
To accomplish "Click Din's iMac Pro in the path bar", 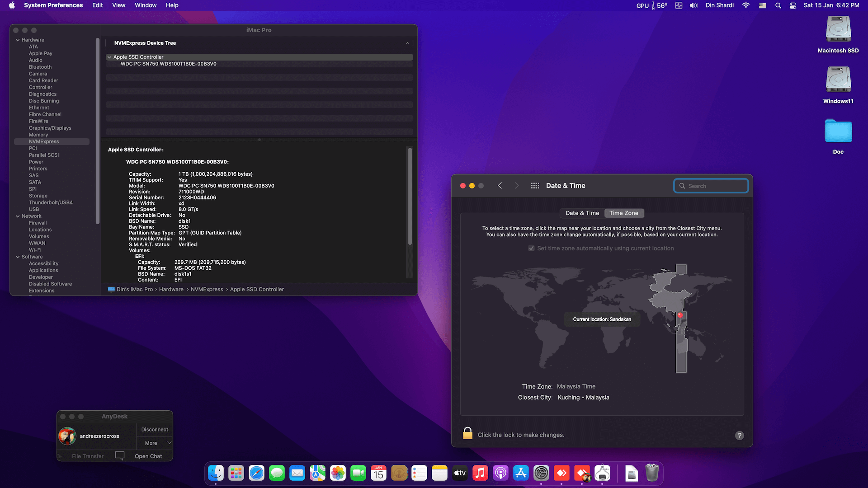I will (134, 290).
